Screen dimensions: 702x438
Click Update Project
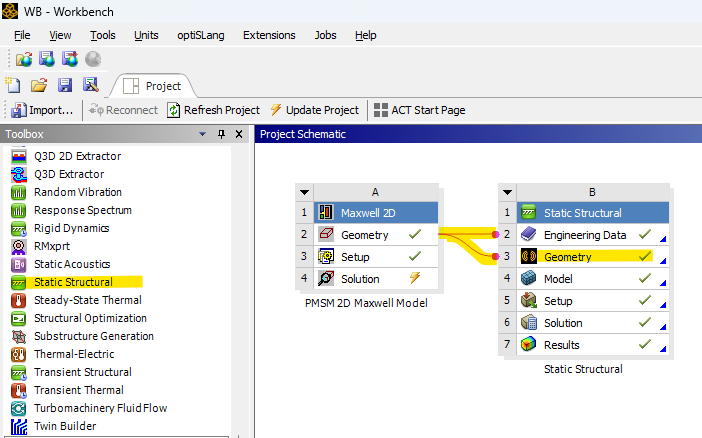pos(314,110)
